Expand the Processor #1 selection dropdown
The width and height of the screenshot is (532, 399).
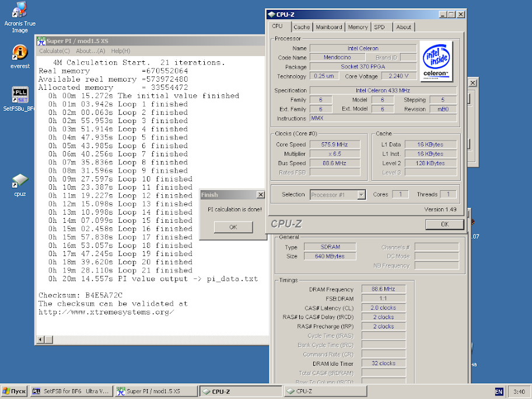point(361,195)
